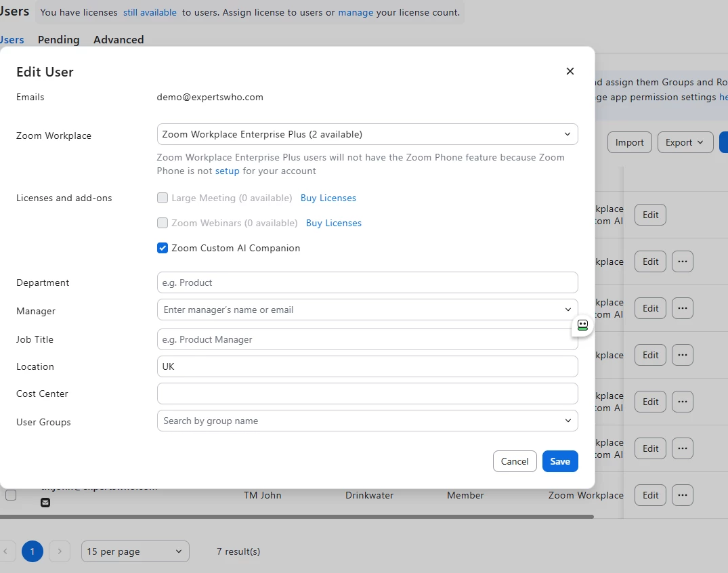Switch to the Pending tab
The height and width of the screenshot is (573, 728).
58,40
